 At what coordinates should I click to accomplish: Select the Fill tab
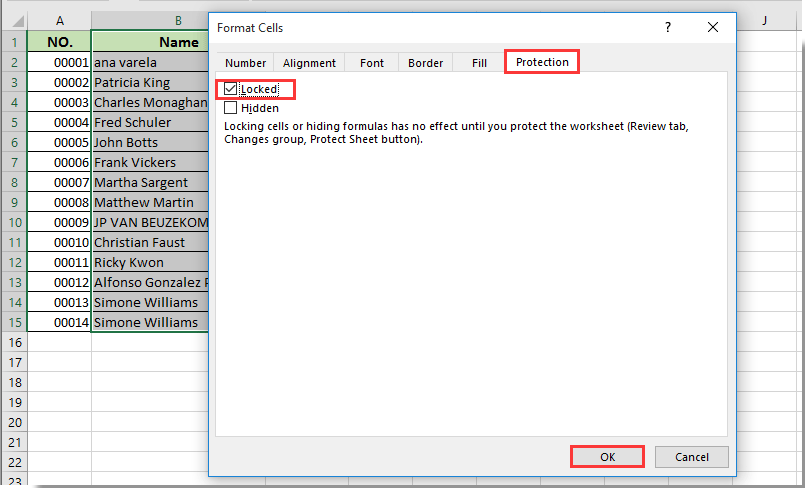479,63
